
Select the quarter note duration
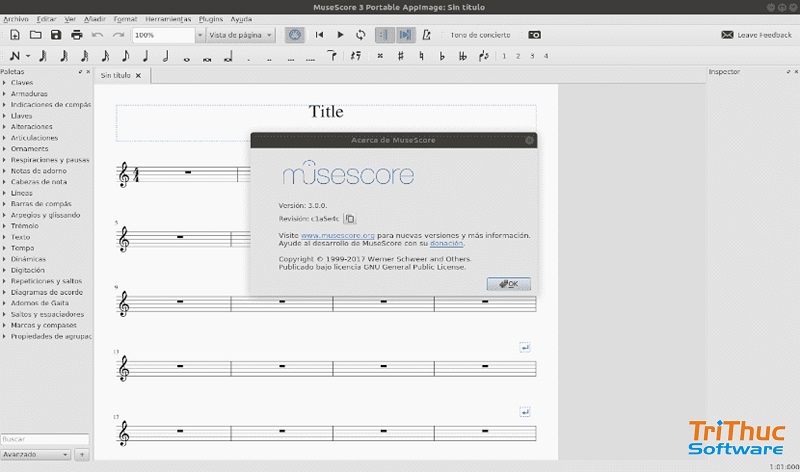(145, 56)
